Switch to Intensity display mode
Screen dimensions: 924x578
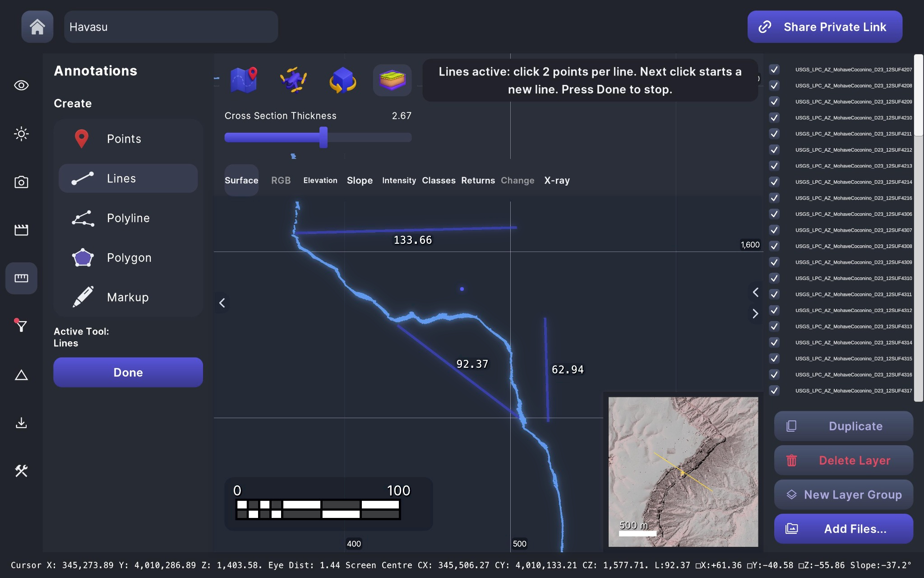(399, 180)
